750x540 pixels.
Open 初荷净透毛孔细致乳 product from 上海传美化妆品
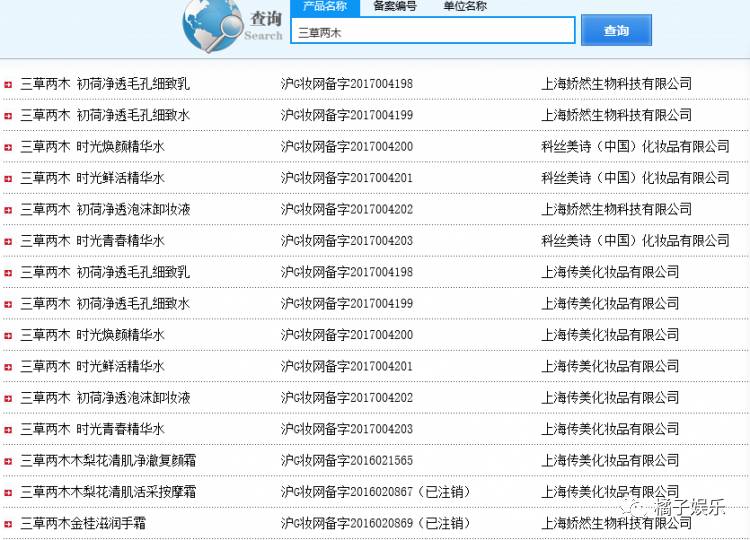[x=105, y=273]
